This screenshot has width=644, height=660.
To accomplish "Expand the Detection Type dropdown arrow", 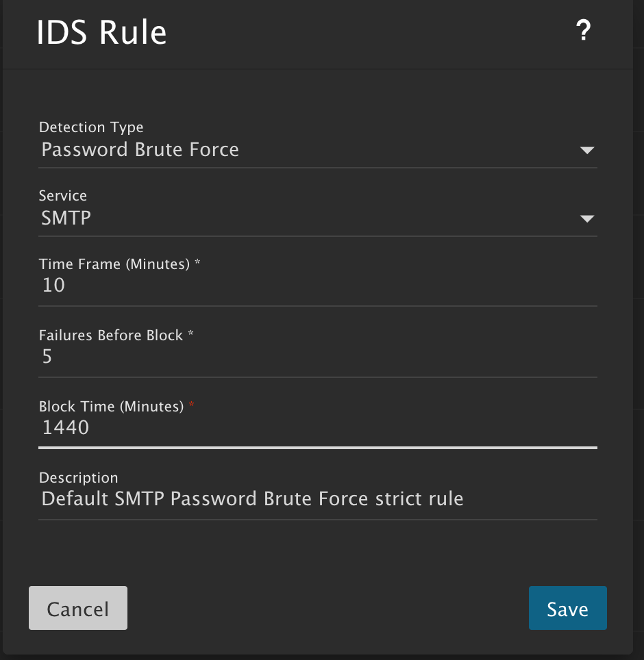I will click(586, 151).
